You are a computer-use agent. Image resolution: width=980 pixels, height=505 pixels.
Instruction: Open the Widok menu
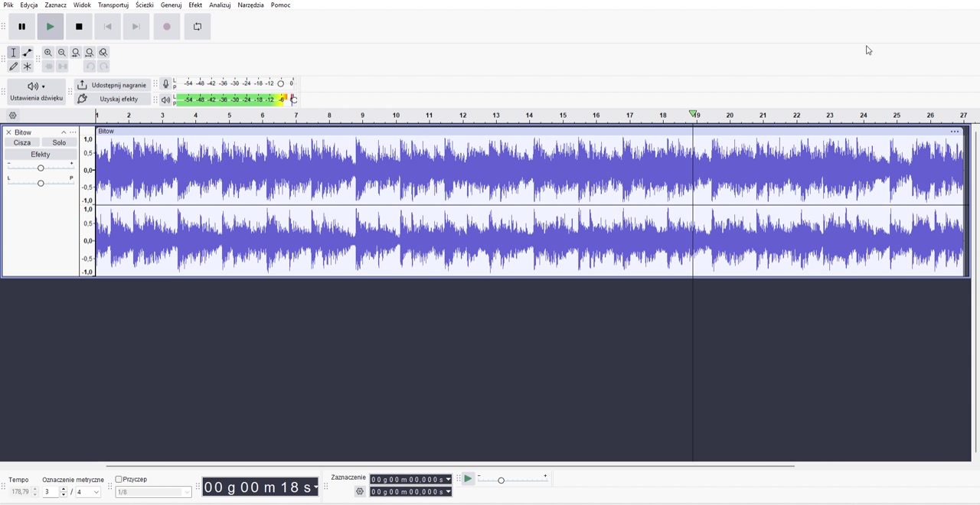(x=82, y=5)
